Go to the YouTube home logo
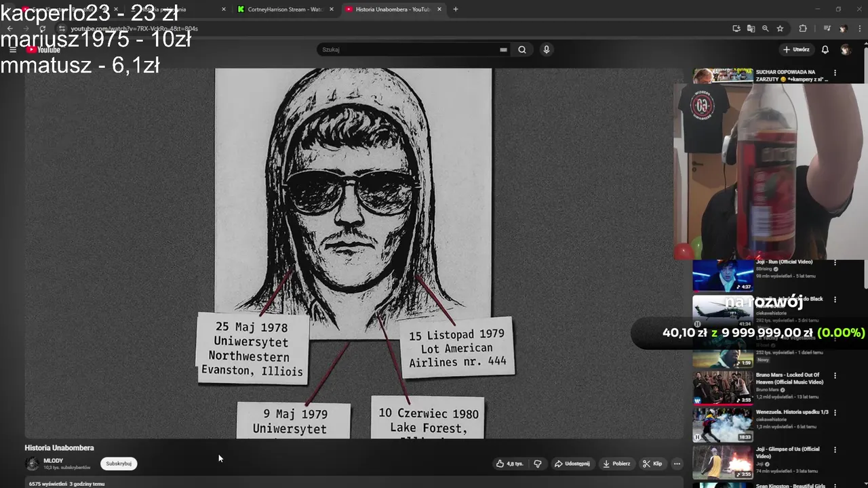Screen dimensions: 868x488 tap(43, 49)
